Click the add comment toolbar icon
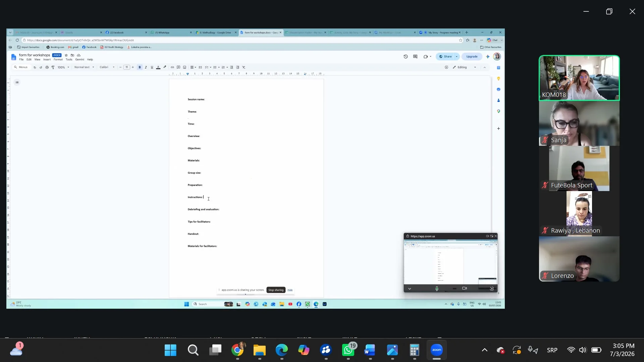The height and width of the screenshot is (362, 644). coord(178,67)
